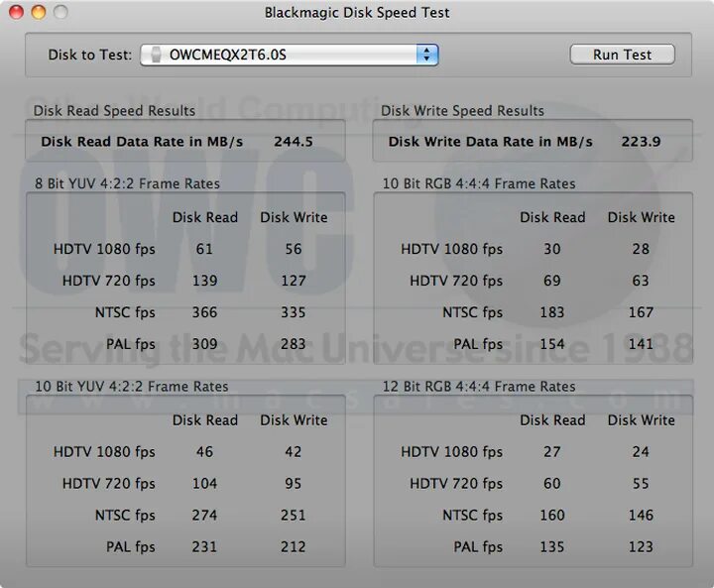Click 12 Bit RGB NTSC read value 160

click(552, 516)
